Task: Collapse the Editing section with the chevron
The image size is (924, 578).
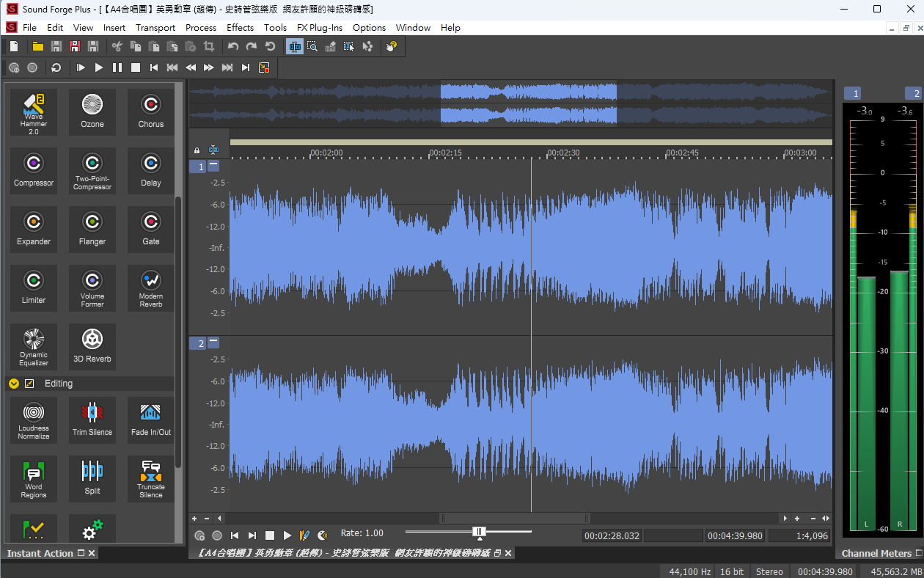Action: (14, 384)
